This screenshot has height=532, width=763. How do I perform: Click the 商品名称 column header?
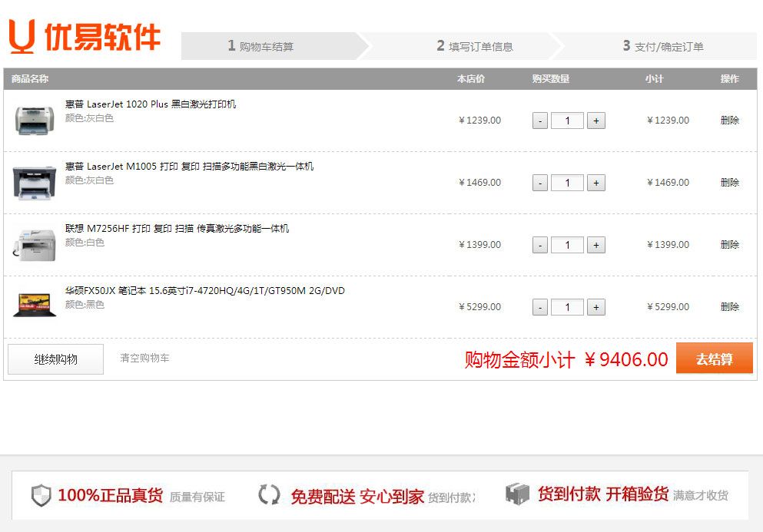pos(30,79)
